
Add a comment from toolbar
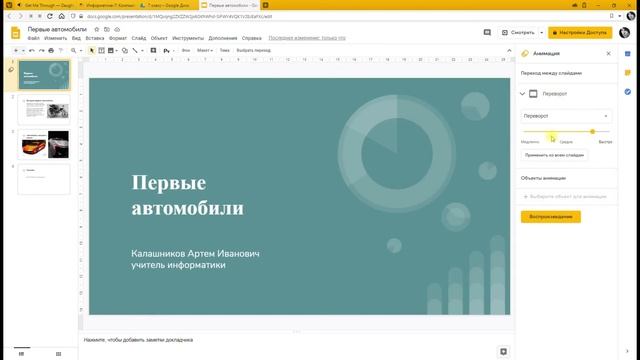point(153,50)
